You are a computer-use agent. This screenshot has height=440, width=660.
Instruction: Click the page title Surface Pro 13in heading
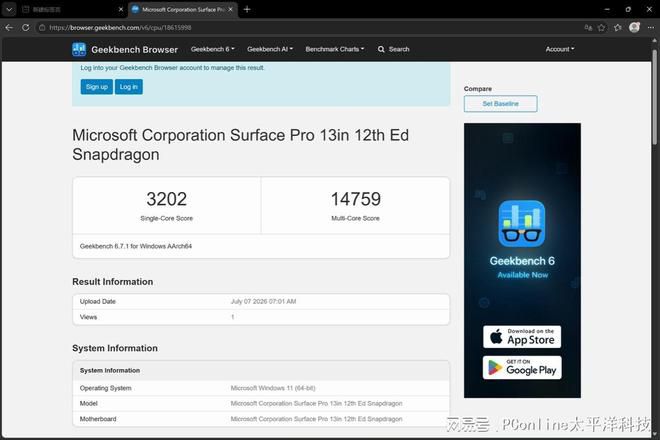point(240,144)
